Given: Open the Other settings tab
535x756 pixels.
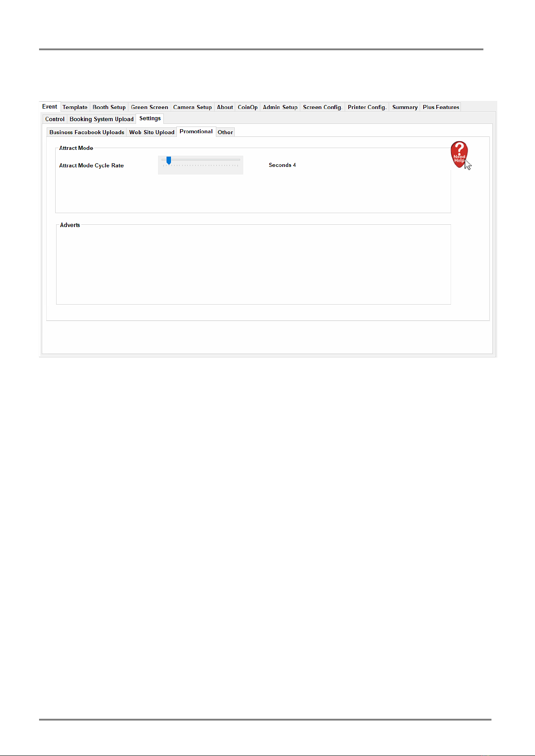Looking at the screenshot, I should tap(225, 132).
